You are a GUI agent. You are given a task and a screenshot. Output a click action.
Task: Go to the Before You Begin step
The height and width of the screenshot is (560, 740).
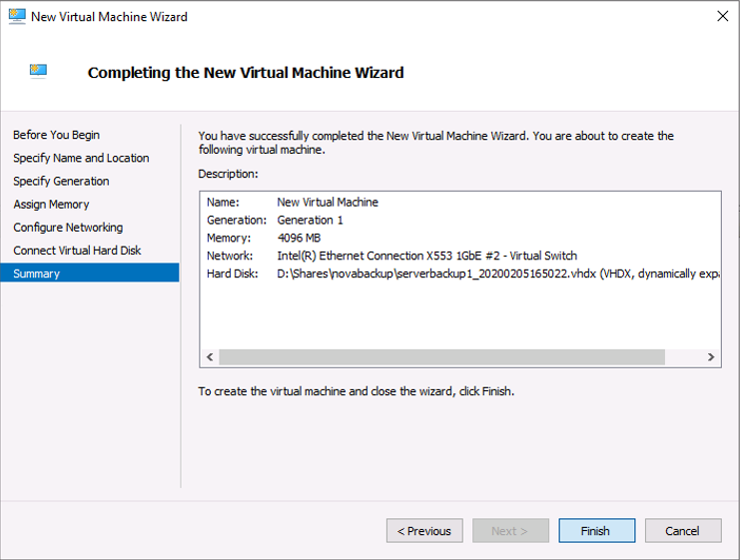tap(56, 135)
